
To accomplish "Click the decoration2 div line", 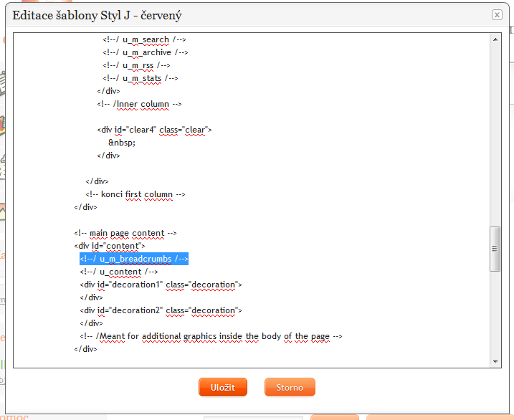I will (161, 310).
